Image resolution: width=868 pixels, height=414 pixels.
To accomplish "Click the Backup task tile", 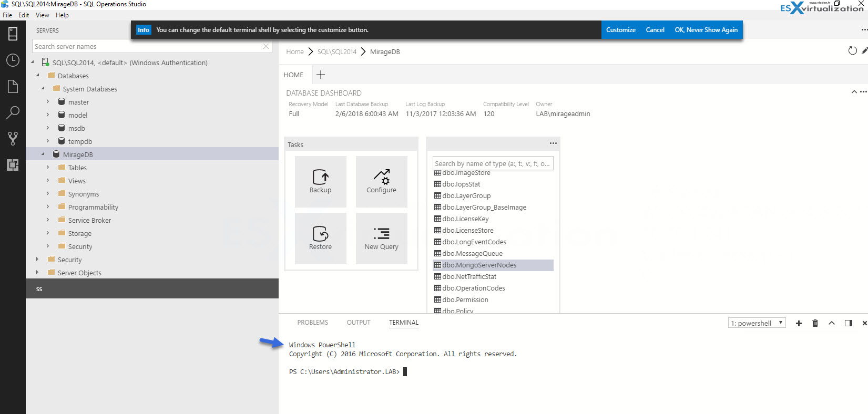I will (320, 181).
